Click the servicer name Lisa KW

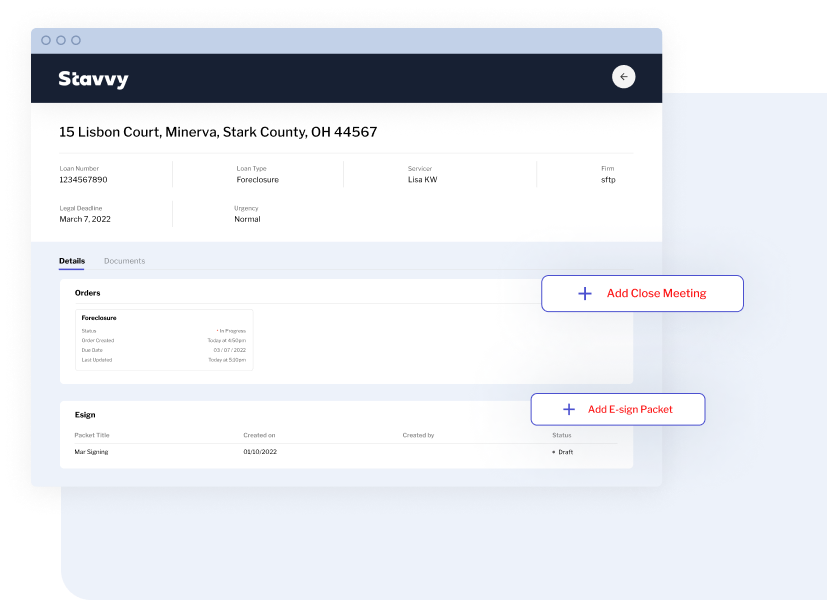tap(422, 180)
